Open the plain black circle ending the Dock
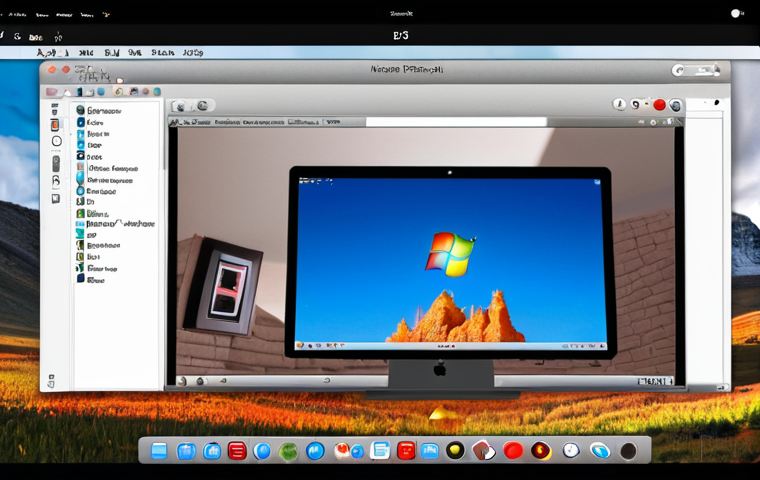Screen dimensions: 760x480 point(628,451)
